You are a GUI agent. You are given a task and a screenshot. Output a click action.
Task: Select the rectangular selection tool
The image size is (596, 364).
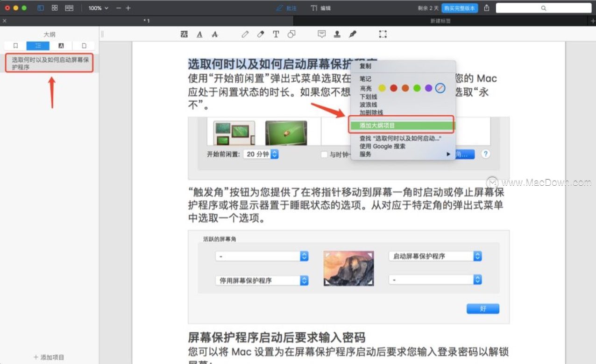pyautogui.click(x=383, y=34)
